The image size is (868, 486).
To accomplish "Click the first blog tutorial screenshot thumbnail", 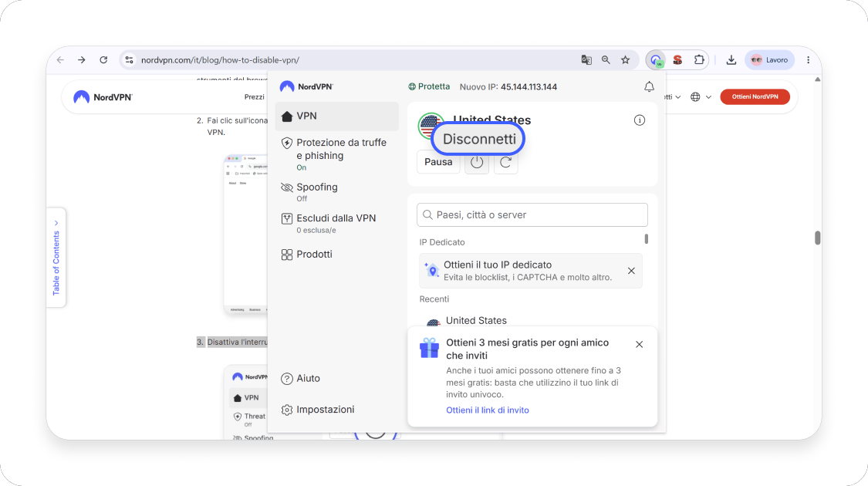I will tap(246, 235).
